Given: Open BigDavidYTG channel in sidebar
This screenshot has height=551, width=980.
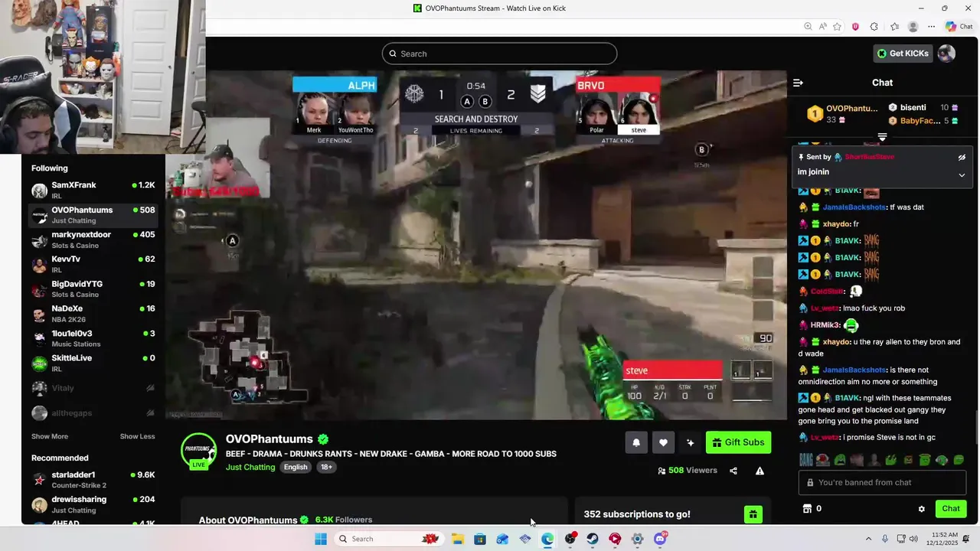Looking at the screenshot, I should pos(93,289).
